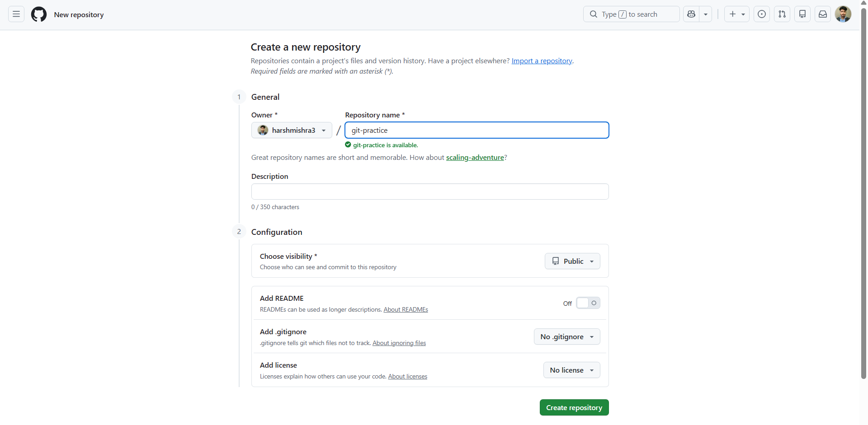Open the Copilot chat icon
868x425 pixels.
tap(691, 14)
